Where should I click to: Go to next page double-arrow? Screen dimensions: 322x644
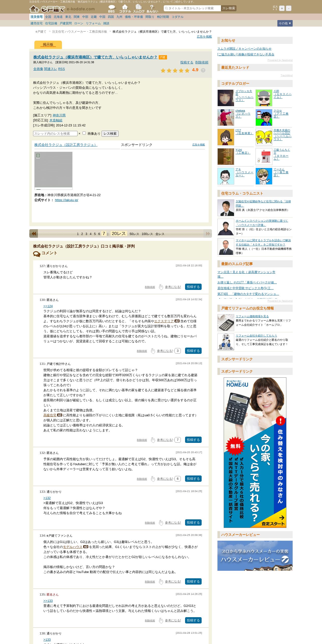[208, 233]
